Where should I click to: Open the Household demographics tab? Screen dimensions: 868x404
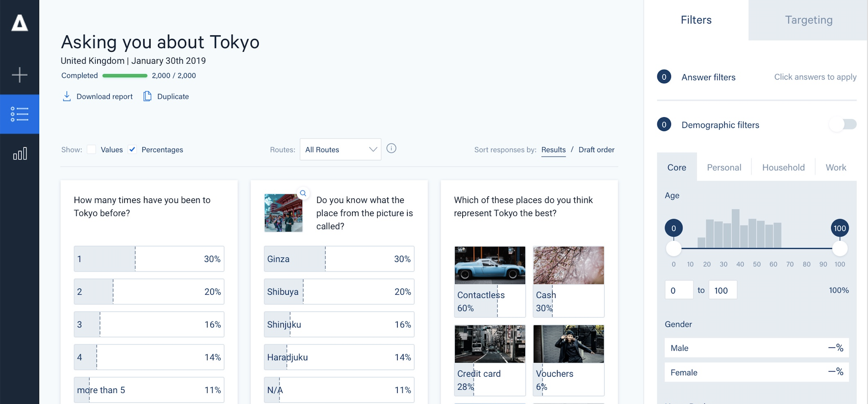(x=783, y=167)
